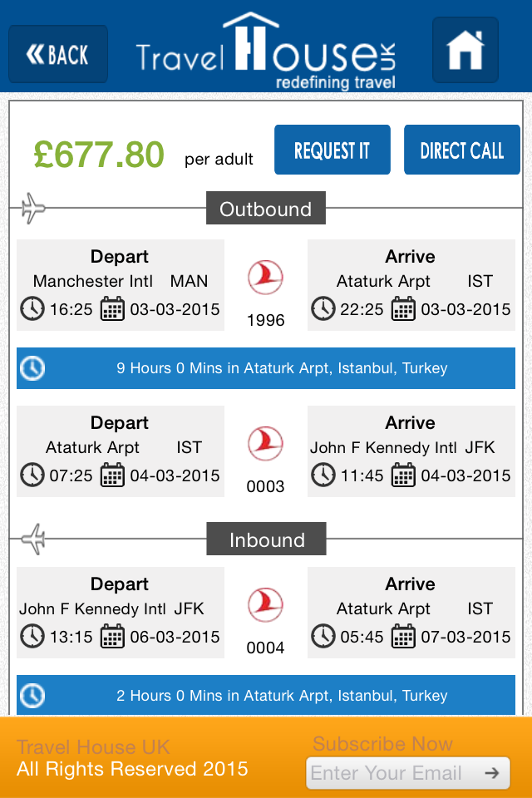The width and height of the screenshot is (532, 798).
Task: Open the JFK arrival card on 04-03-2015
Action: (411, 451)
